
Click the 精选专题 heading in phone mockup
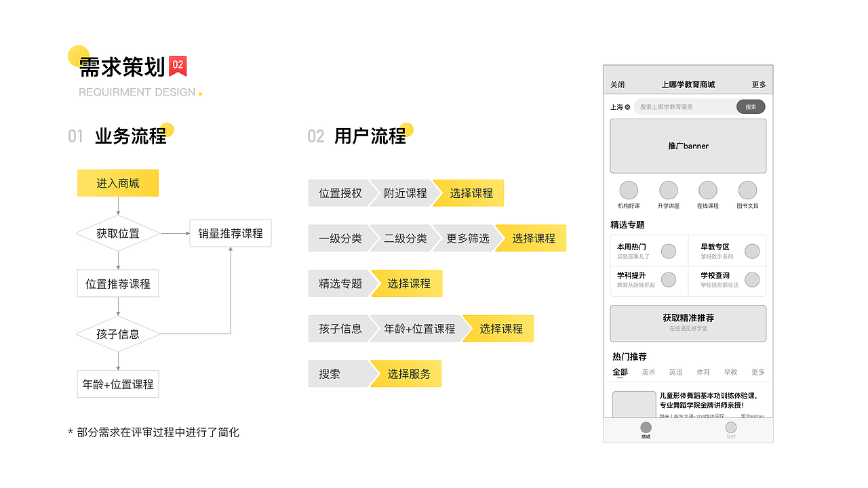coord(628,224)
